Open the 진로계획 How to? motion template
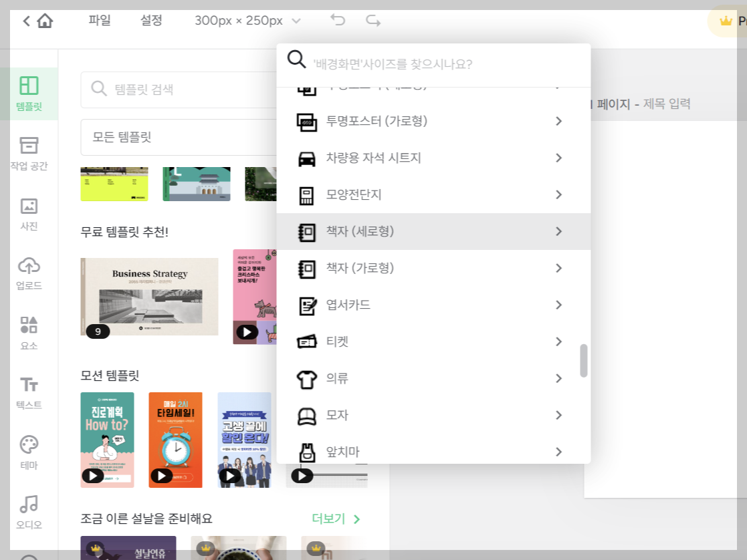 (x=107, y=440)
